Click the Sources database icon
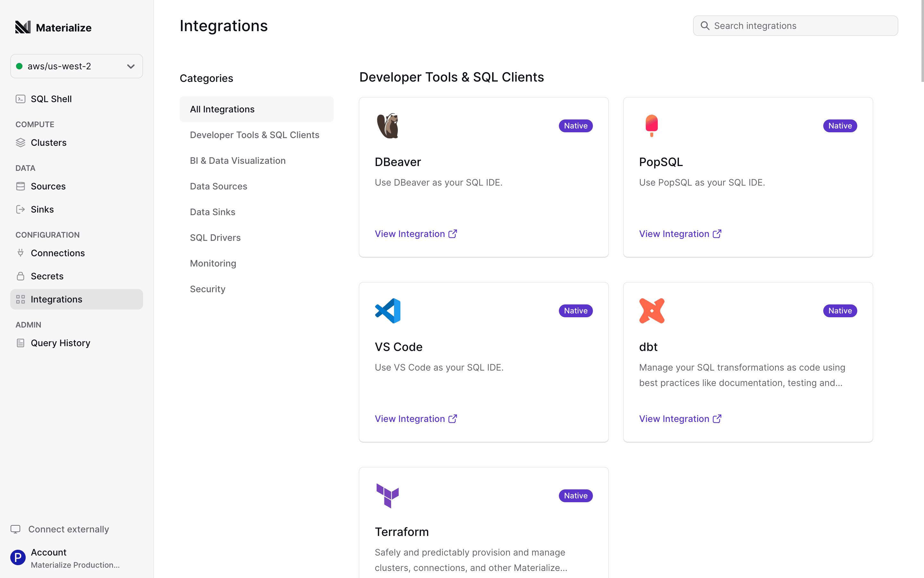 point(21,186)
